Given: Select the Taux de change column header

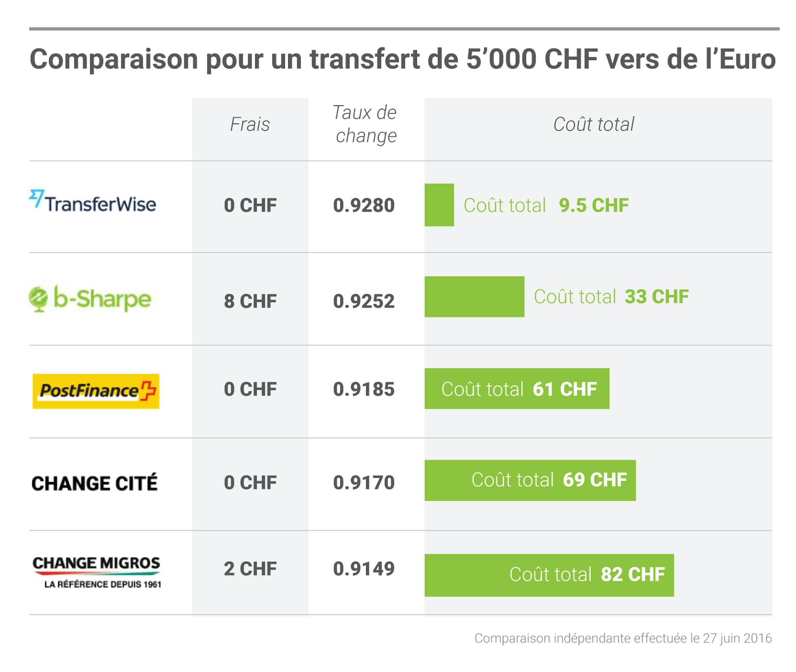Looking at the screenshot, I should tap(365, 124).
